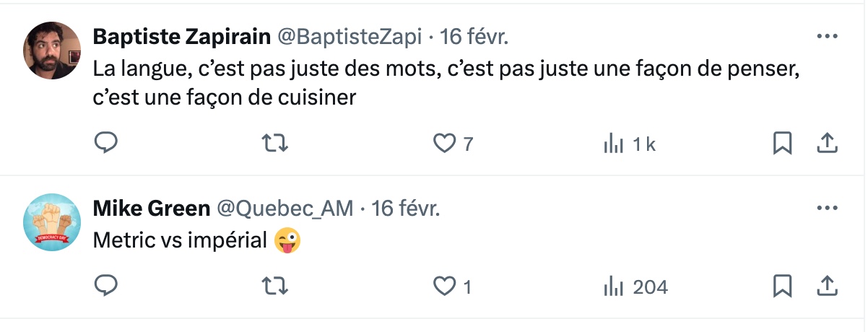Open more options on Mike Green's tweet
Image resolution: width=868 pixels, height=332 pixels.
(x=826, y=209)
